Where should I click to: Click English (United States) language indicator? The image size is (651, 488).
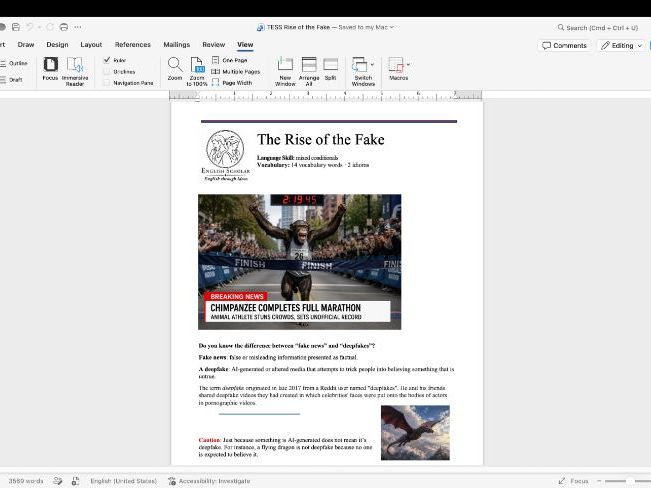123,481
